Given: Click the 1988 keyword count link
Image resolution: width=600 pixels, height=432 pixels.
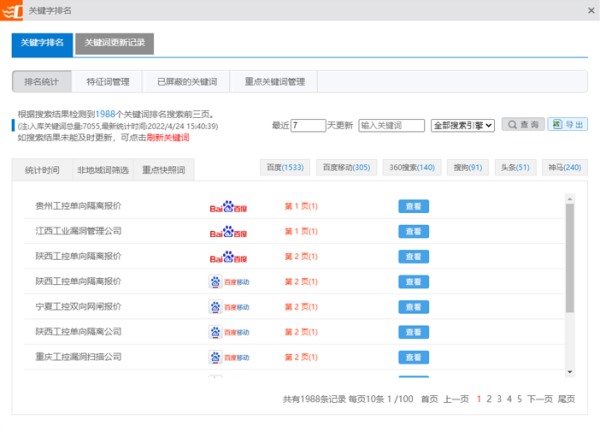Looking at the screenshot, I should (x=105, y=114).
